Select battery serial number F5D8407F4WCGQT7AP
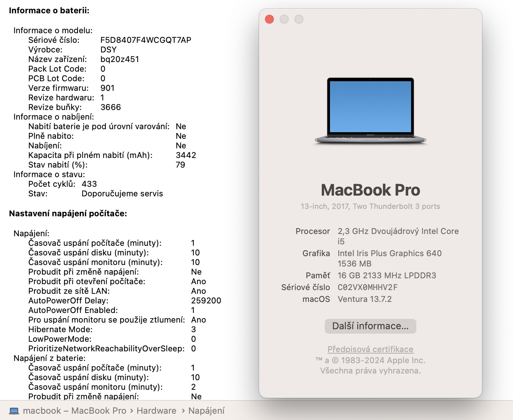This screenshot has width=513, height=420. [146, 40]
